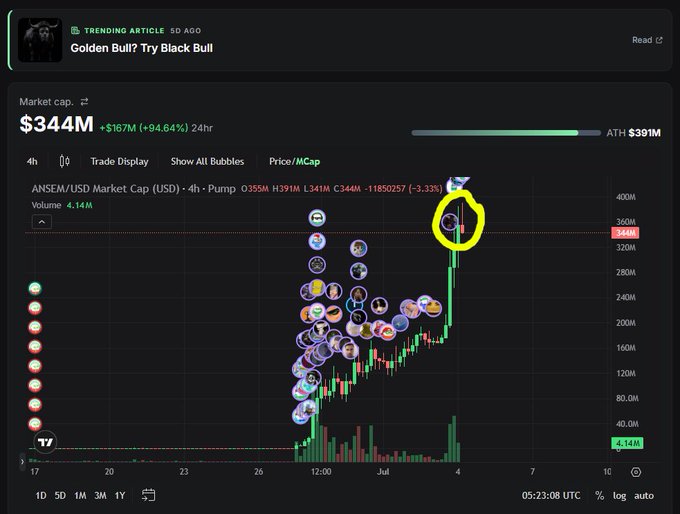Toggle percent scale mode

coord(599,495)
